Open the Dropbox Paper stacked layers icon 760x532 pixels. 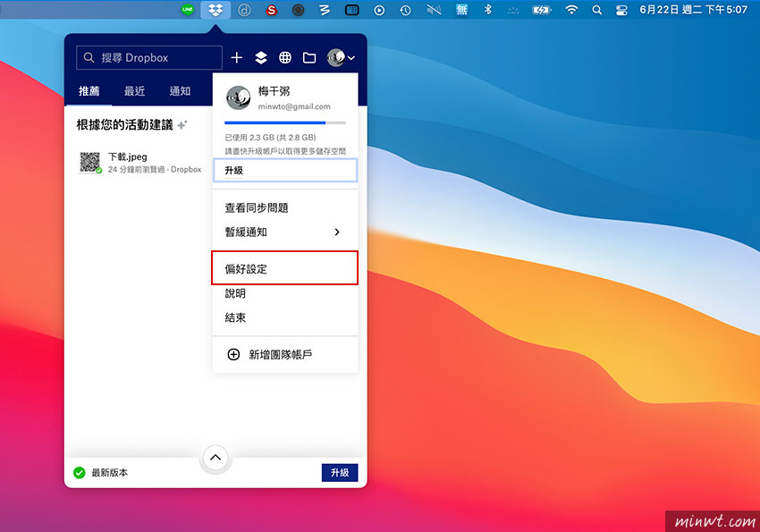coord(261,57)
